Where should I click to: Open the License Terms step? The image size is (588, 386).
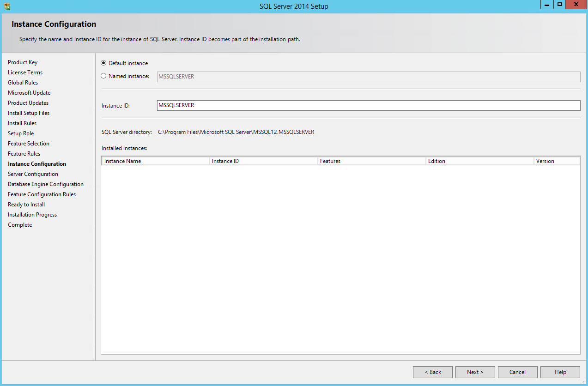click(x=25, y=72)
